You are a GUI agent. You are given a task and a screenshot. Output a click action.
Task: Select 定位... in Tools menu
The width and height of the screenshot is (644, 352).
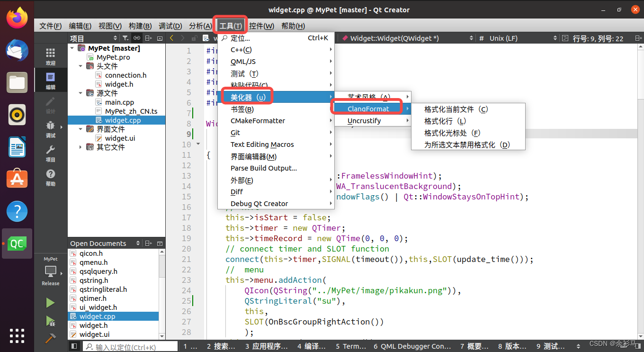[276, 38]
